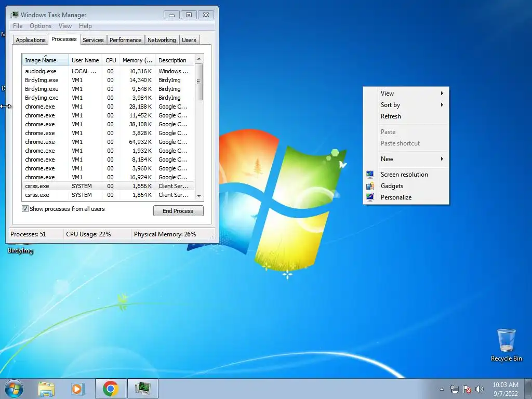This screenshot has width=532, height=399.
Task: Expand the New submenu in context menu
Action: [x=406, y=159]
